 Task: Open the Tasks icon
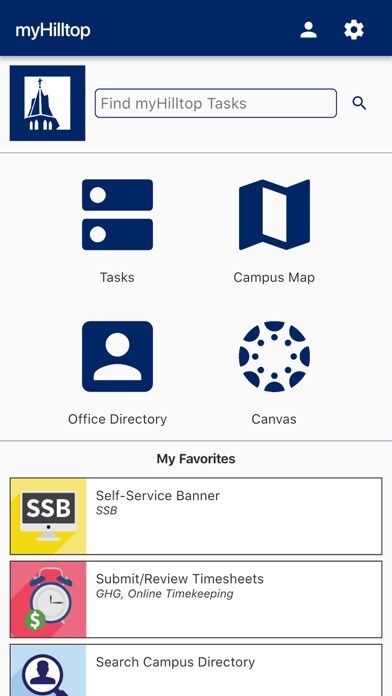point(118,215)
